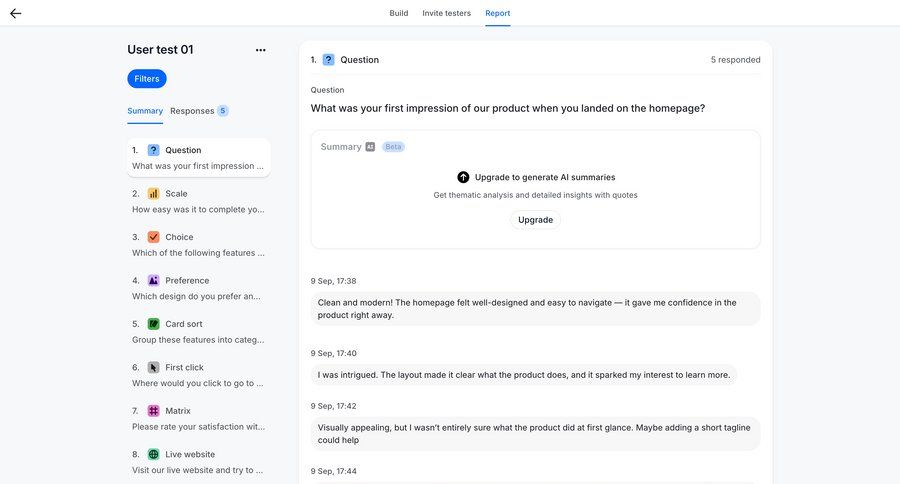This screenshot has width=900, height=484.
Task: Select the Report tab
Action: pos(497,13)
